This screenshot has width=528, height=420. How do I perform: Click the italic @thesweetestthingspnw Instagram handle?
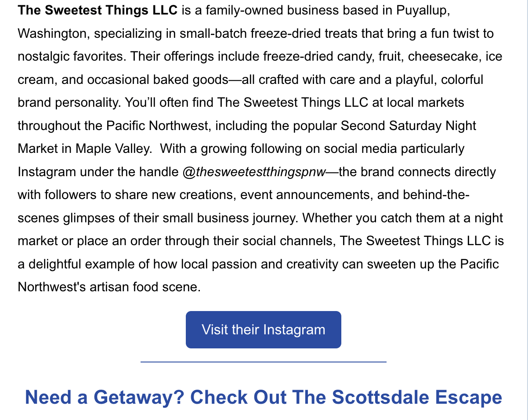[254, 172]
